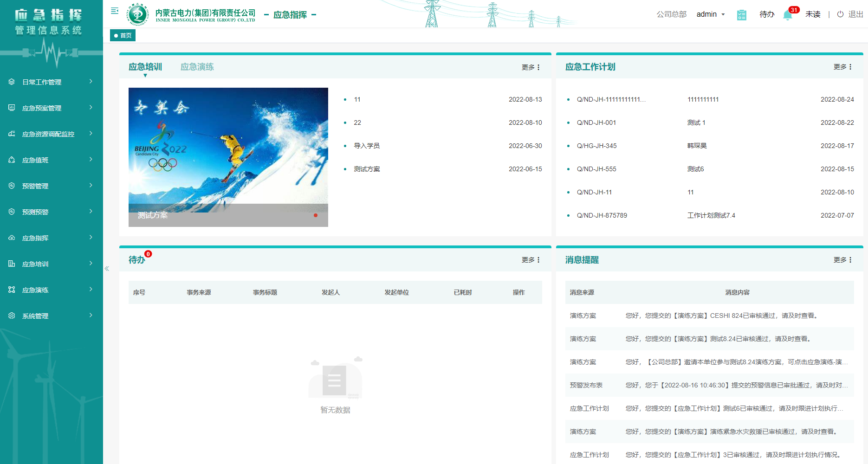
Task: Click the notification bell icon
Action: coord(787,15)
